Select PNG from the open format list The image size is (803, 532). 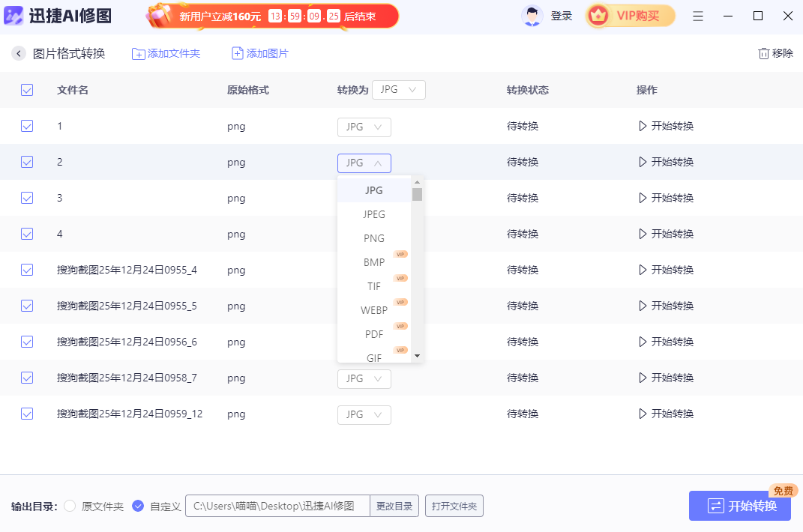click(x=373, y=238)
